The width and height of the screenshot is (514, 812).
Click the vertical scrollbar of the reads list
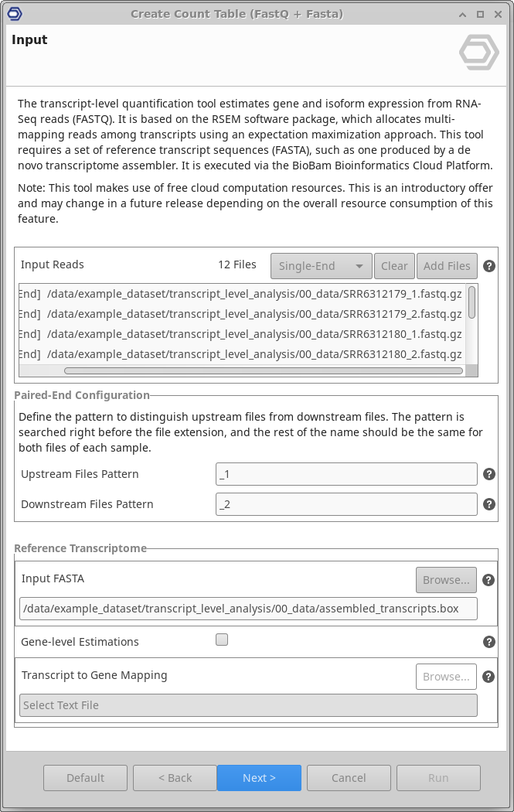(471, 302)
